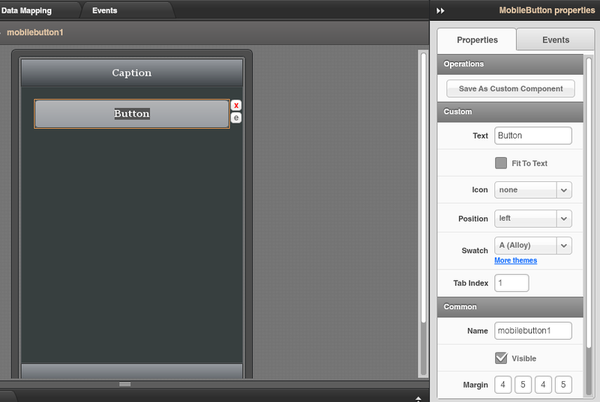This screenshot has height=402, width=600.
Task: Click the Caption header on the mobile screen
Action: [x=132, y=74]
